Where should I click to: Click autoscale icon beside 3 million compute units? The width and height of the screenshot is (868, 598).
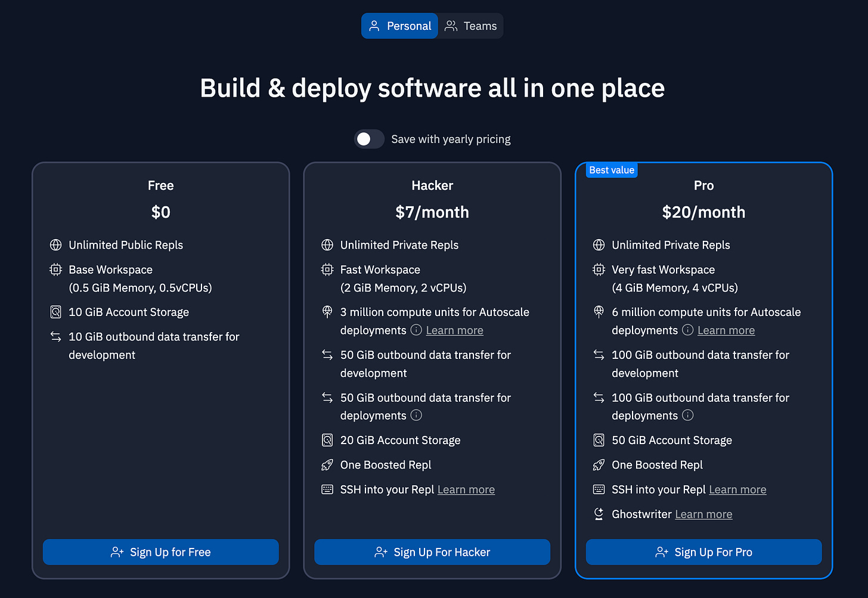pyautogui.click(x=327, y=311)
